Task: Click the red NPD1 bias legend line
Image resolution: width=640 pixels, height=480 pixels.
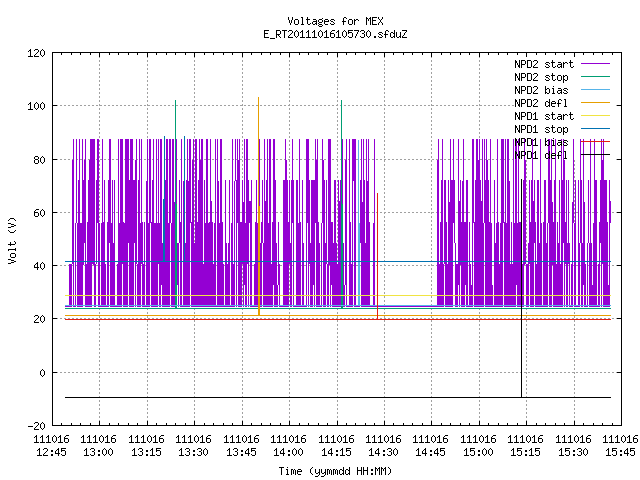Action: (595, 142)
